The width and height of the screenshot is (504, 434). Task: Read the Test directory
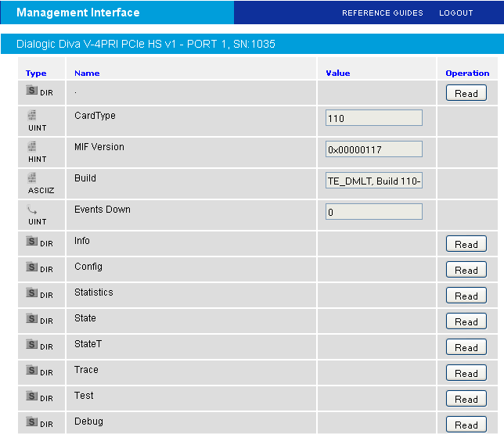pos(466,399)
